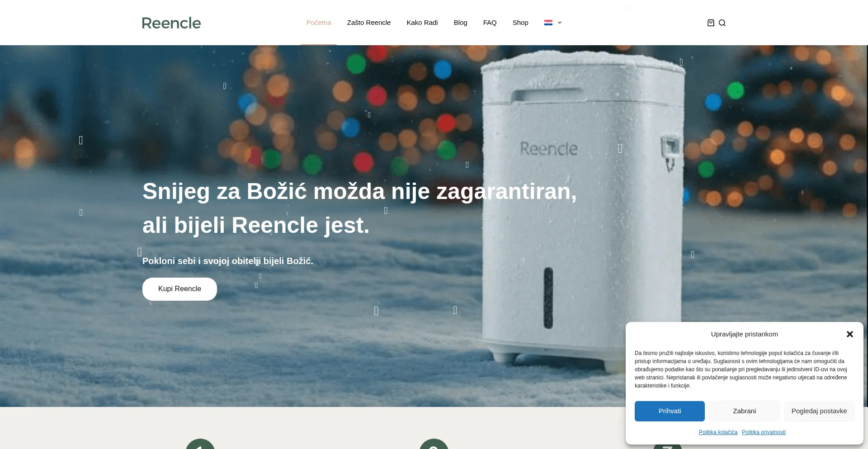Open the FAQ page
This screenshot has height=449, width=868.
tap(490, 23)
